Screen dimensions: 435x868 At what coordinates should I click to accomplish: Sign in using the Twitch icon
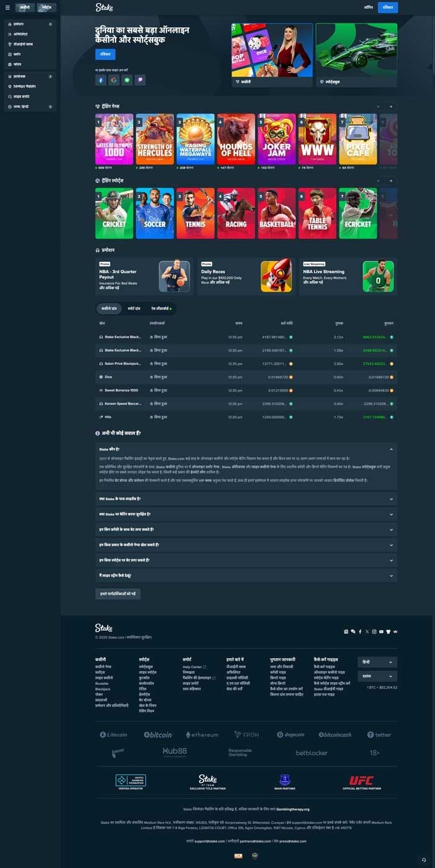tap(141, 80)
